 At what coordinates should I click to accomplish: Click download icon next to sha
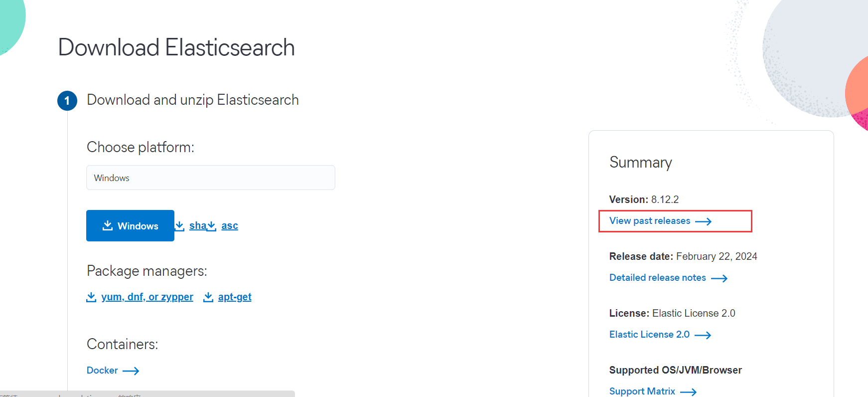[x=180, y=225]
